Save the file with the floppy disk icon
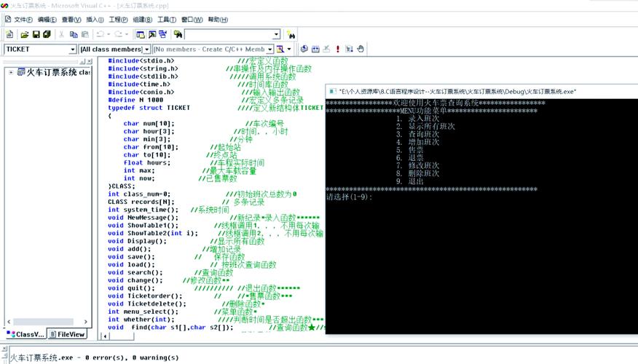 point(36,34)
